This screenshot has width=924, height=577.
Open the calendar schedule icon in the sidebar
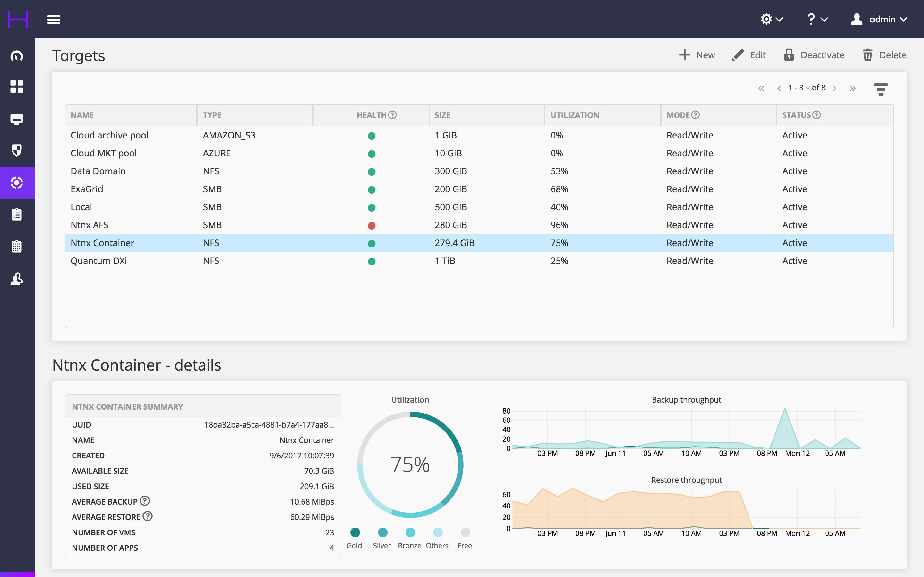point(17,247)
